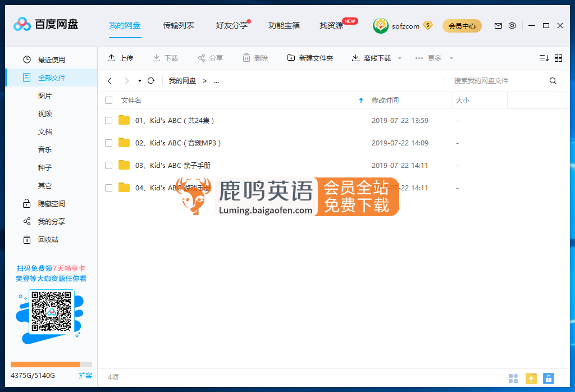
Task: Open folder icon of 02、Kid's ABC（音频MP3）
Action: pos(124,142)
